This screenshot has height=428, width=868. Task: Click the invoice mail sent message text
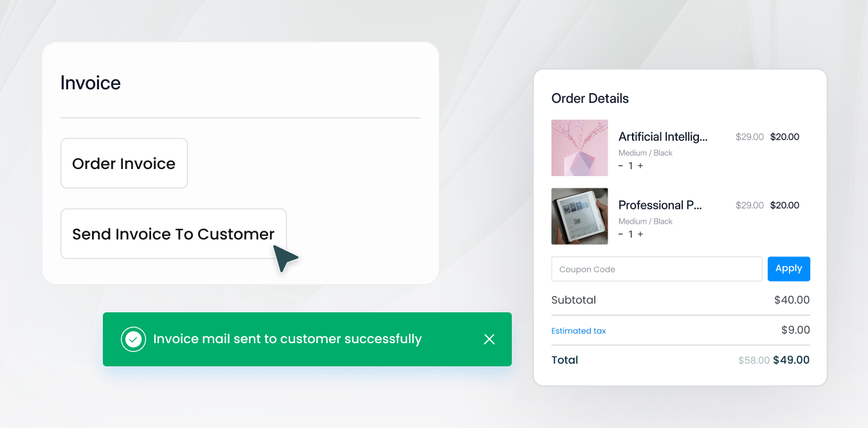click(287, 339)
